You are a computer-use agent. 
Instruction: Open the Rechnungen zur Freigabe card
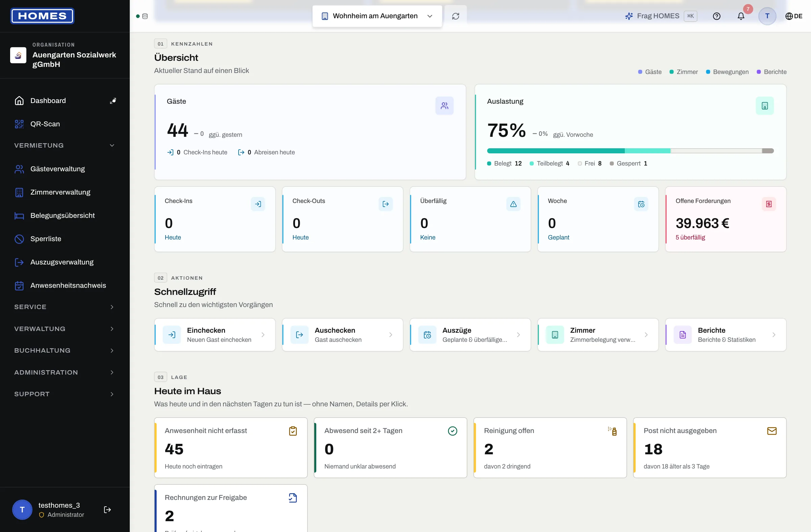point(231,508)
